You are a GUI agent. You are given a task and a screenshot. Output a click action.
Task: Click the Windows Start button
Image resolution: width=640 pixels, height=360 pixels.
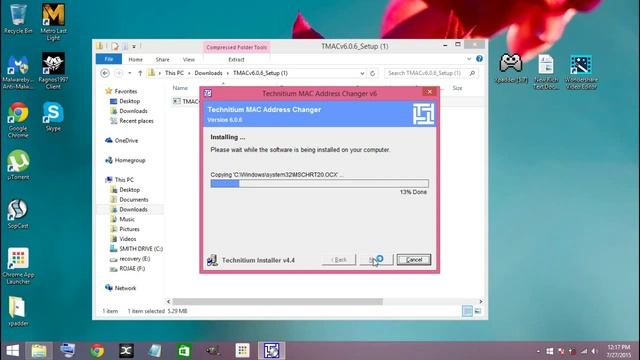(x=13, y=351)
